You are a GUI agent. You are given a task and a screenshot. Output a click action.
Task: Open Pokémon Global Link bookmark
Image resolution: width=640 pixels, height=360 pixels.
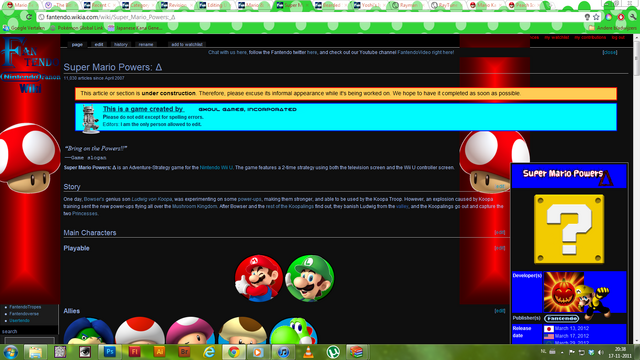[77, 28]
